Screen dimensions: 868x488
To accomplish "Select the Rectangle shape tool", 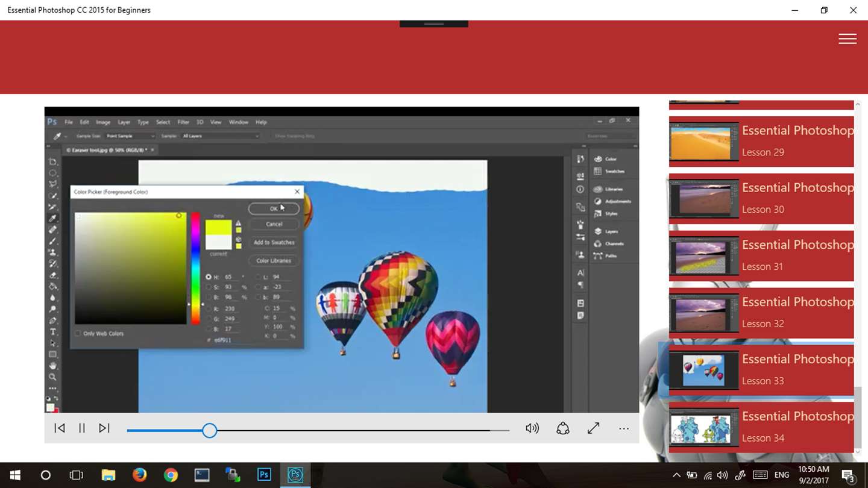I will click(53, 354).
